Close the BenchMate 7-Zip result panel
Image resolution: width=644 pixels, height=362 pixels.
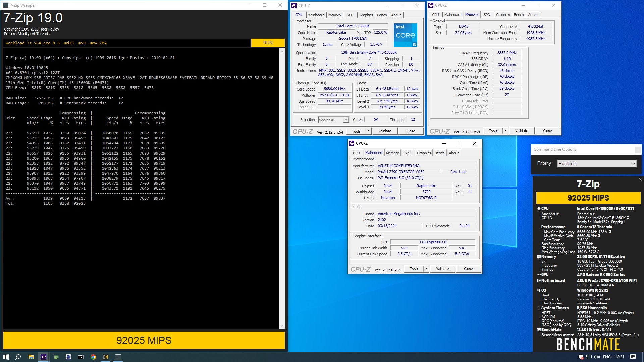click(640, 179)
